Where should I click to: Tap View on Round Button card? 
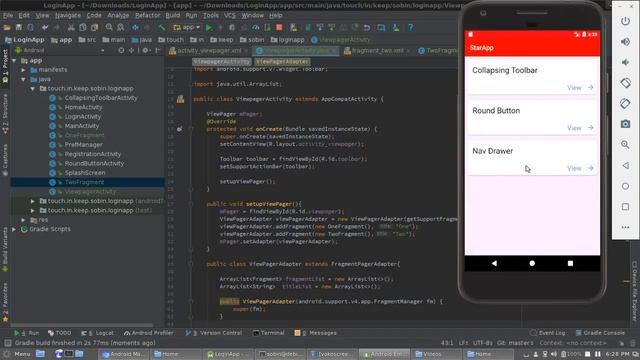click(580, 128)
